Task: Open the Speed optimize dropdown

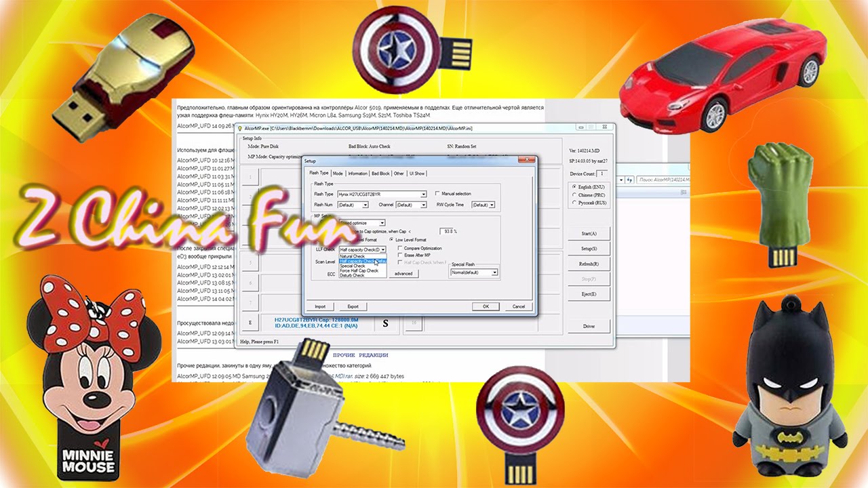Action: coord(382,222)
